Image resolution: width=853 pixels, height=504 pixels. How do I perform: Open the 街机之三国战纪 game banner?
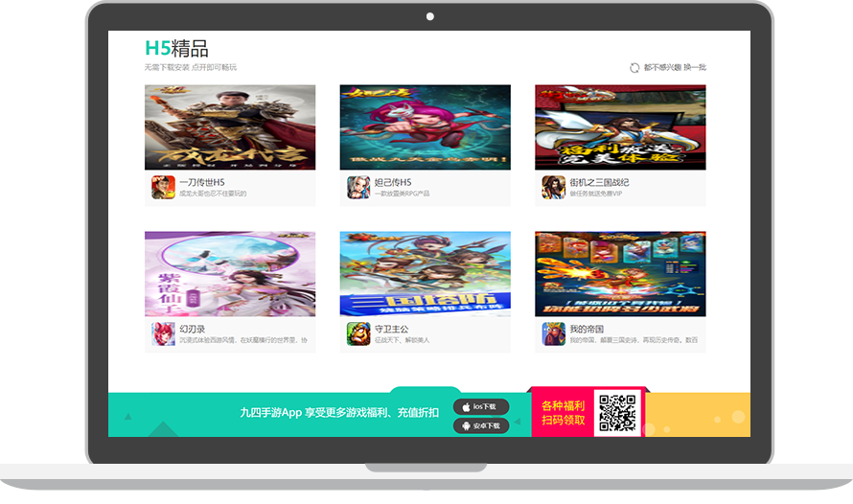point(620,127)
